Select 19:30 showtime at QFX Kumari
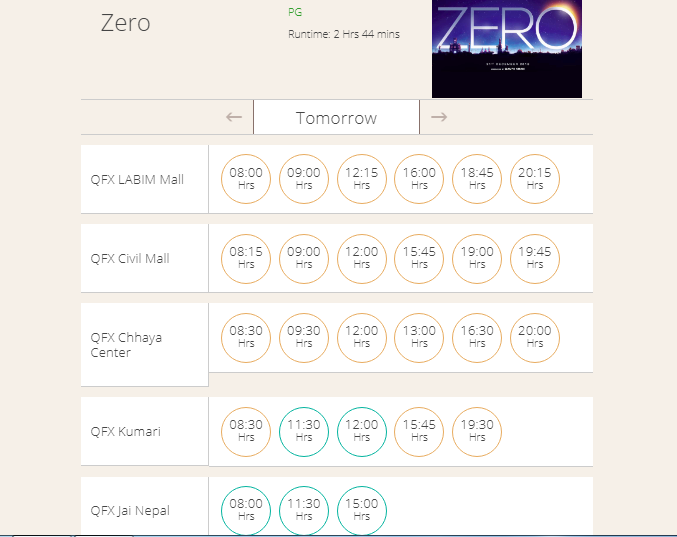The height and width of the screenshot is (537, 677). pyautogui.click(x=477, y=431)
